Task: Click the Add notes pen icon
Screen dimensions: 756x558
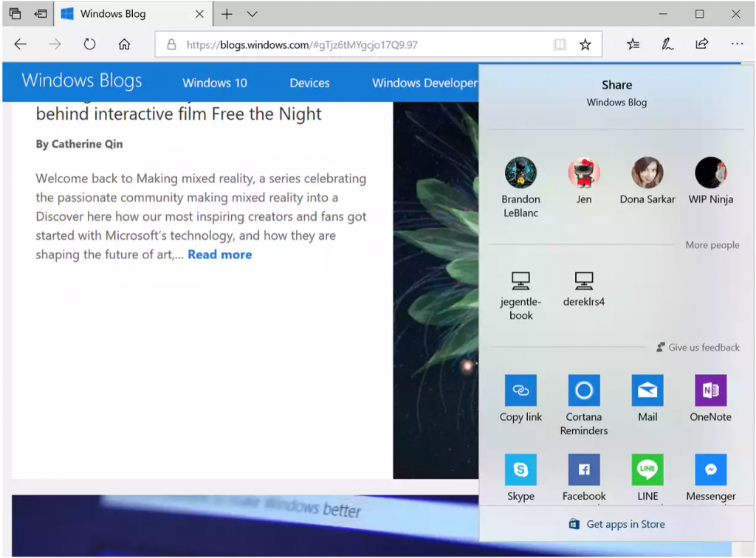Action: click(667, 44)
